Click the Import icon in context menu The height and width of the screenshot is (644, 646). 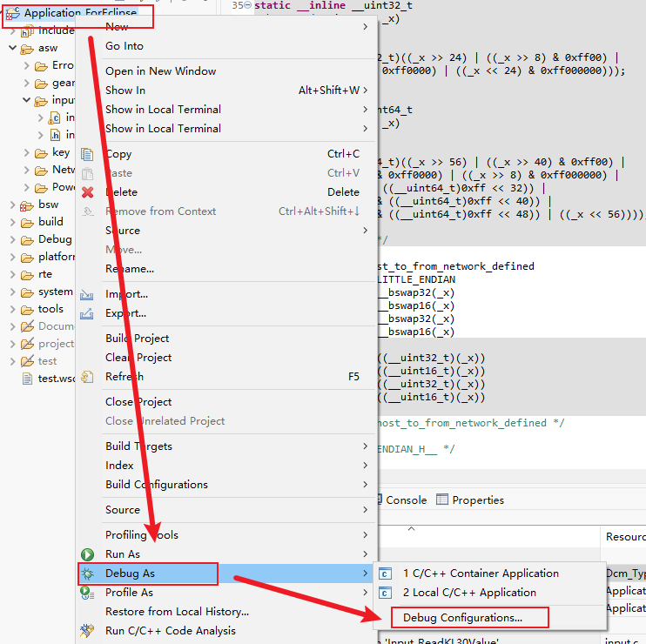(86, 294)
